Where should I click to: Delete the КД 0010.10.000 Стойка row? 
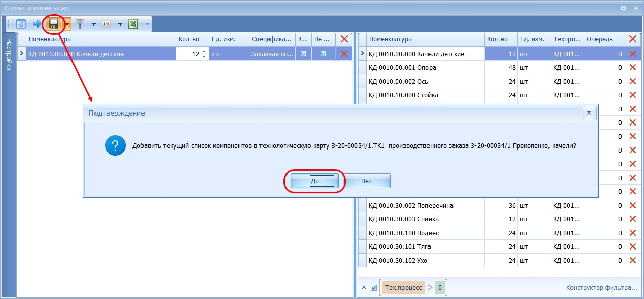click(x=632, y=95)
